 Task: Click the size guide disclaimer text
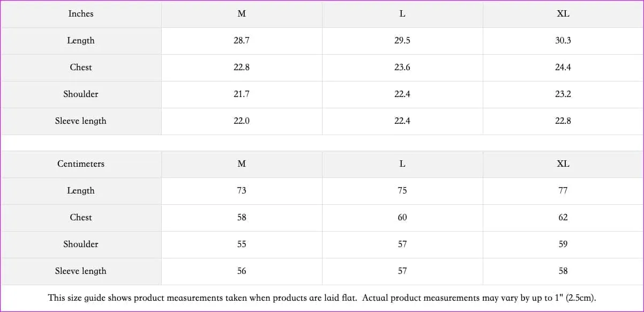pyautogui.click(x=322, y=298)
